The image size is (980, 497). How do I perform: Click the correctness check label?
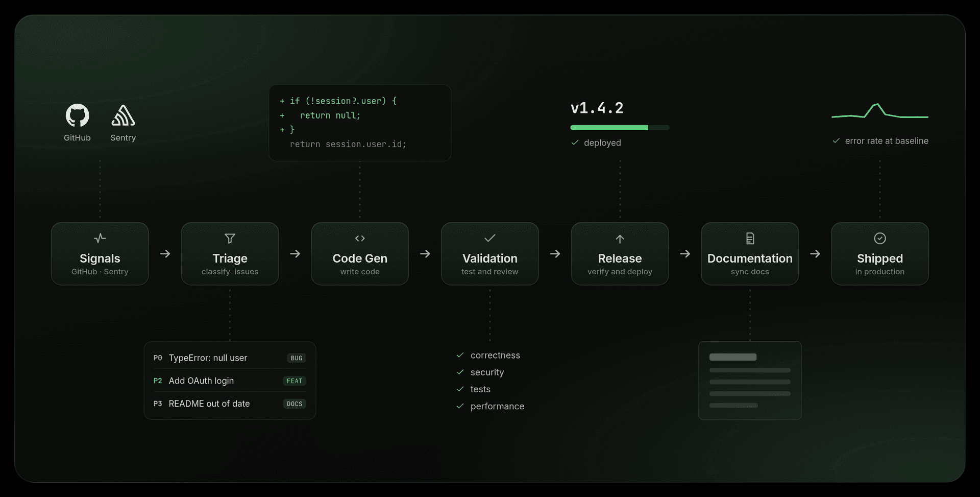click(495, 356)
